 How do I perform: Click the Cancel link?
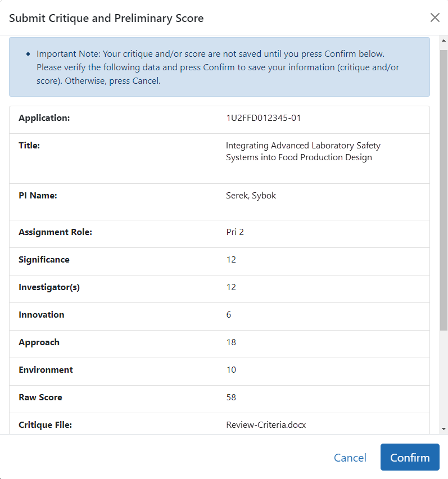350,458
